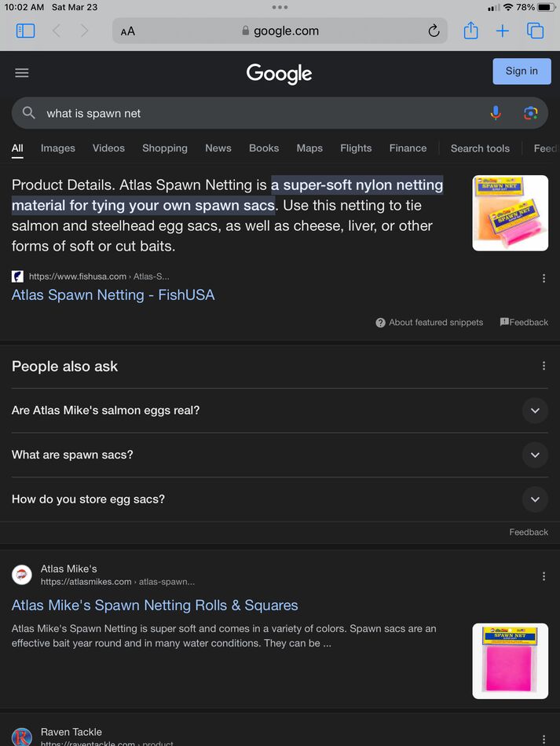Expand "Are Atlas Mike's salmon eggs real?"
Screen dimensions: 560x746
pos(535,411)
